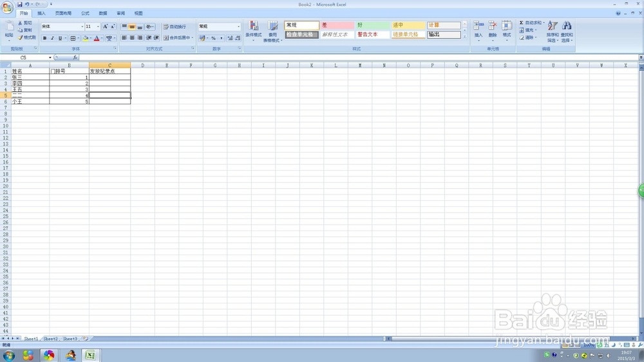Increase the indent
The width and height of the screenshot is (644, 362).
click(x=156, y=38)
